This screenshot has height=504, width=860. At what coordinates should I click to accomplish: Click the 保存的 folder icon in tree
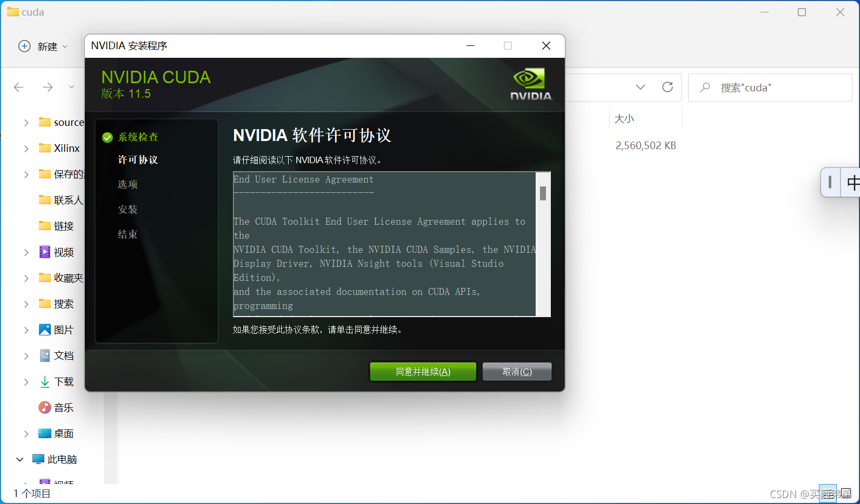click(45, 174)
